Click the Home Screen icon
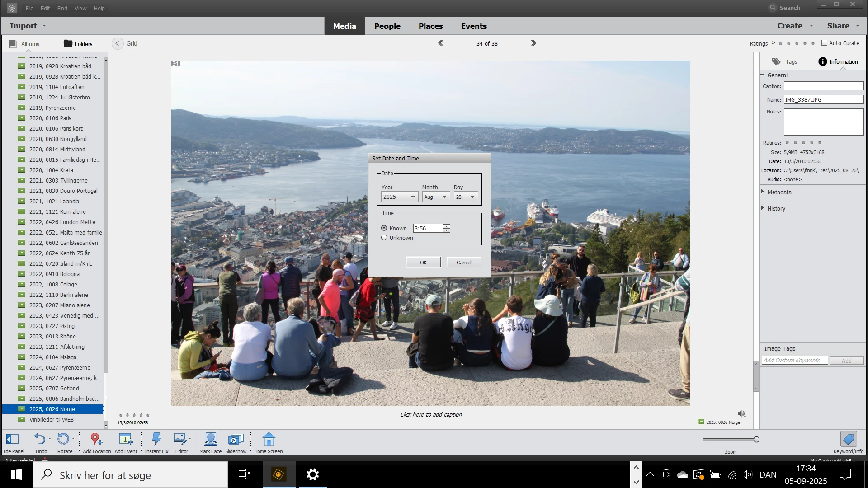This screenshot has width=868, height=488. click(269, 439)
